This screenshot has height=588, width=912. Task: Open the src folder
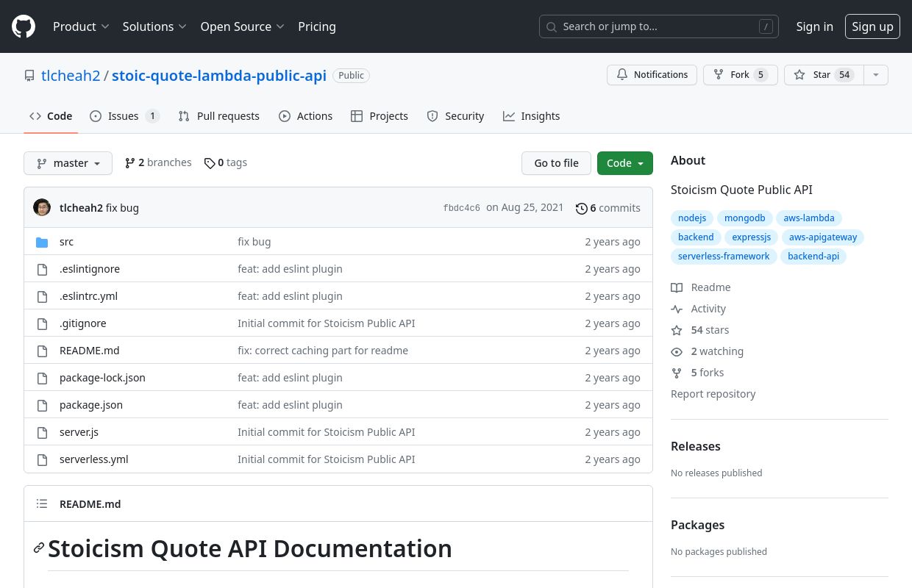click(66, 242)
